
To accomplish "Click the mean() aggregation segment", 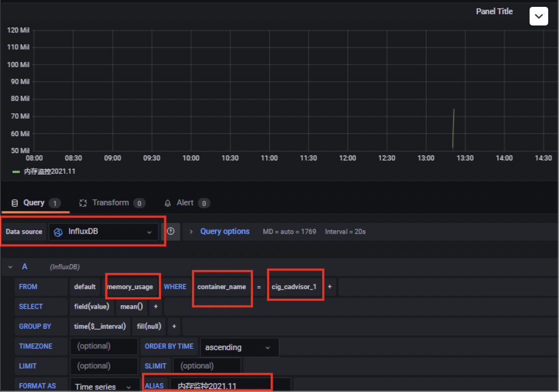I will [x=131, y=306].
